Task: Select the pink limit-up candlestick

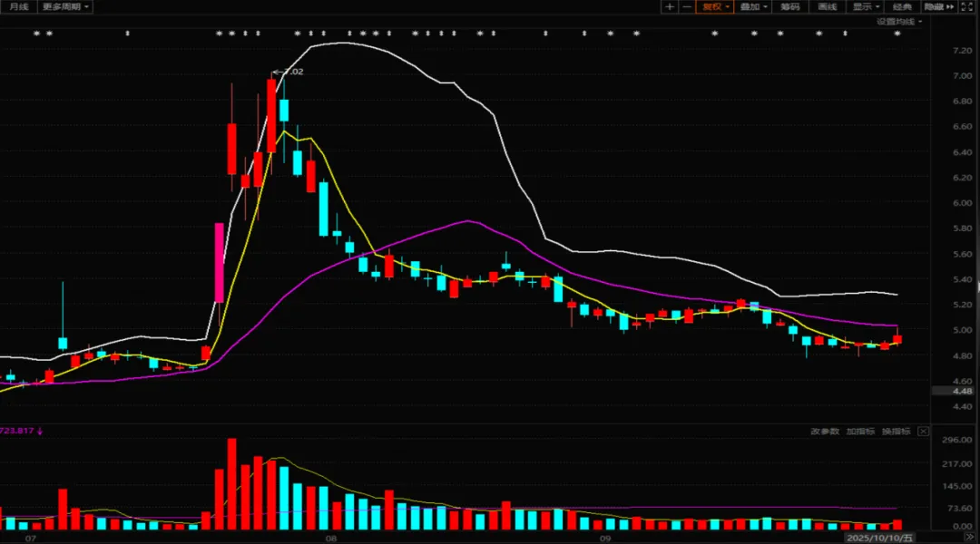Action: point(220,263)
